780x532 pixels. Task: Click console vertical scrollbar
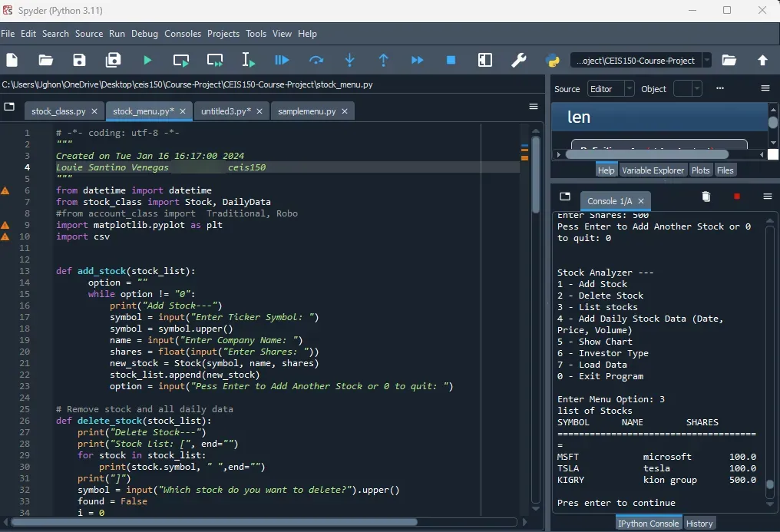(x=769, y=484)
